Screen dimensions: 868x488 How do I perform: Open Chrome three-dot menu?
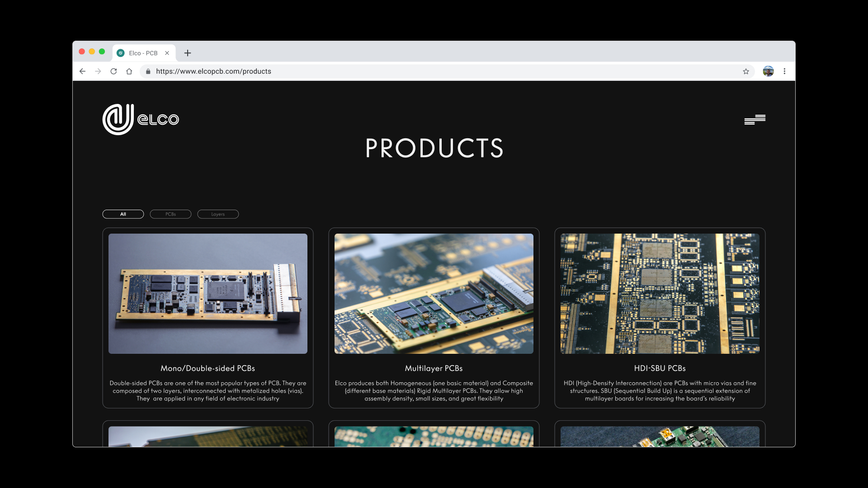[784, 71]
